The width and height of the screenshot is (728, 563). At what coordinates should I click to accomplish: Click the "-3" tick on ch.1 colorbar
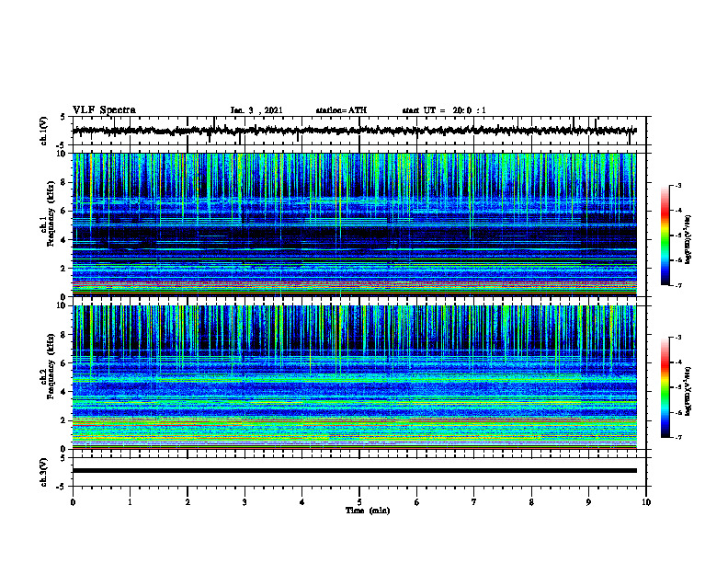678,186
